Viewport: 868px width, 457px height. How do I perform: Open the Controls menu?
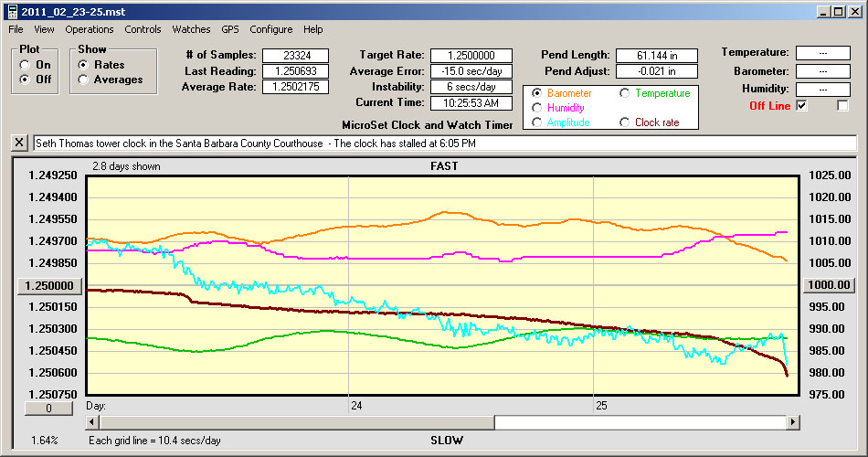click(x=143, y=29)
